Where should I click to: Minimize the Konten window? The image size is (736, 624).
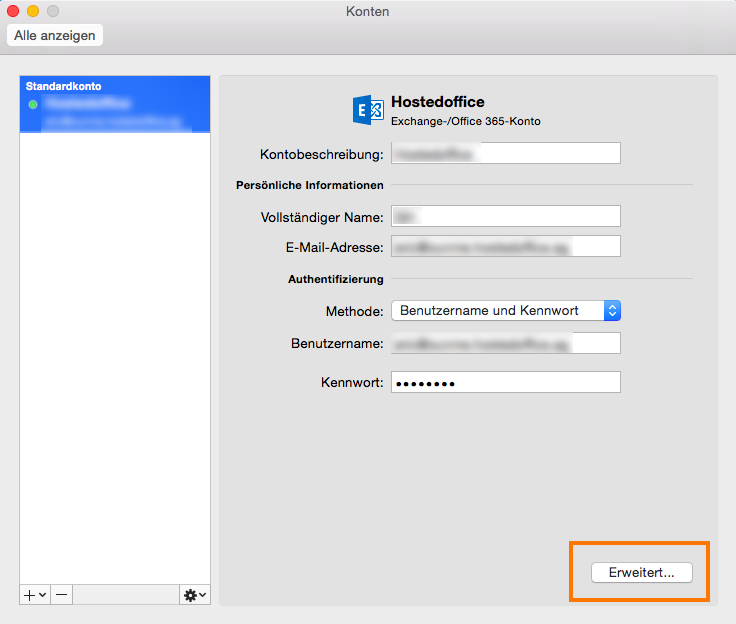click(x=33, y=11)
